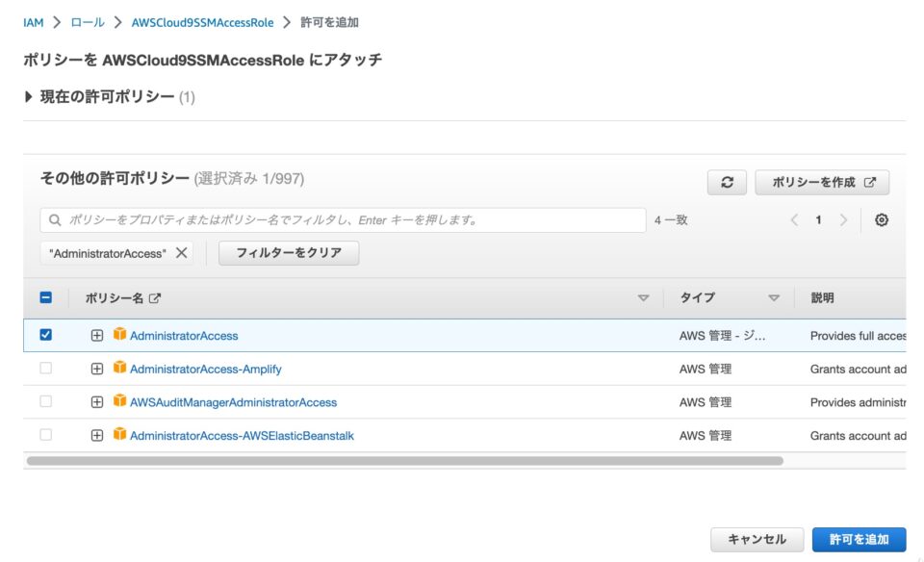Click the orange policy icon for AdministratorAccess-Amplify
Screen dimensions: 924x562
[x=119, y=368]
